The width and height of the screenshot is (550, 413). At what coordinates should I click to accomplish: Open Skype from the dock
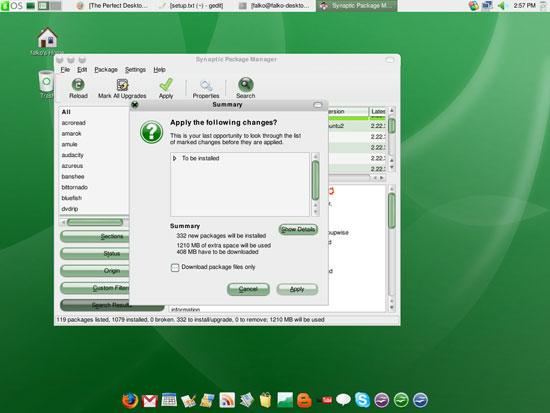362,400
